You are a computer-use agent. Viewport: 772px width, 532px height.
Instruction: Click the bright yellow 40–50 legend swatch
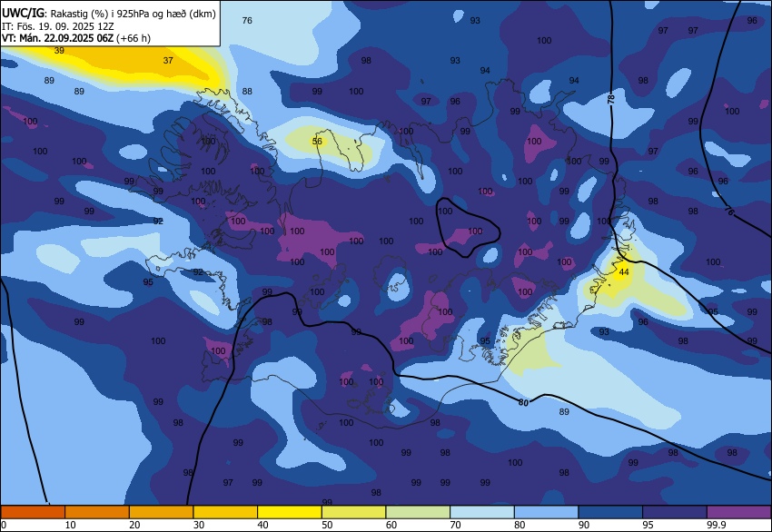pos(290,512)
